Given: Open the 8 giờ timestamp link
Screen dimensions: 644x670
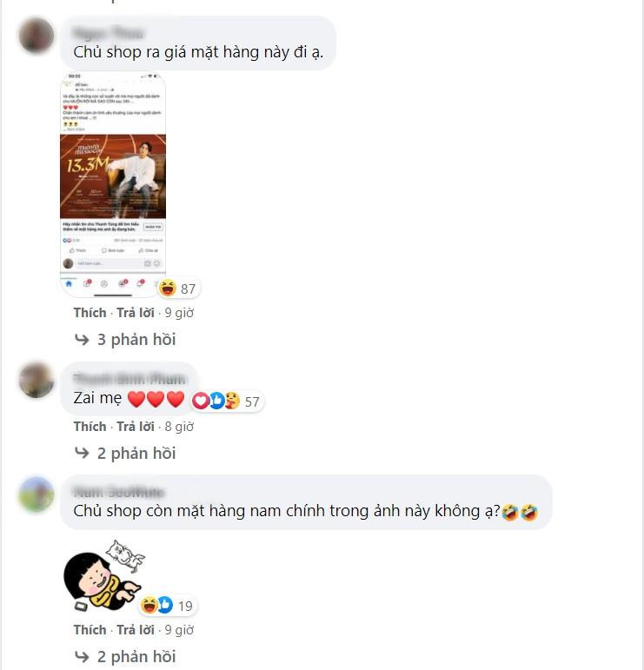Looking at the screenshot, I should coord(179,427).
